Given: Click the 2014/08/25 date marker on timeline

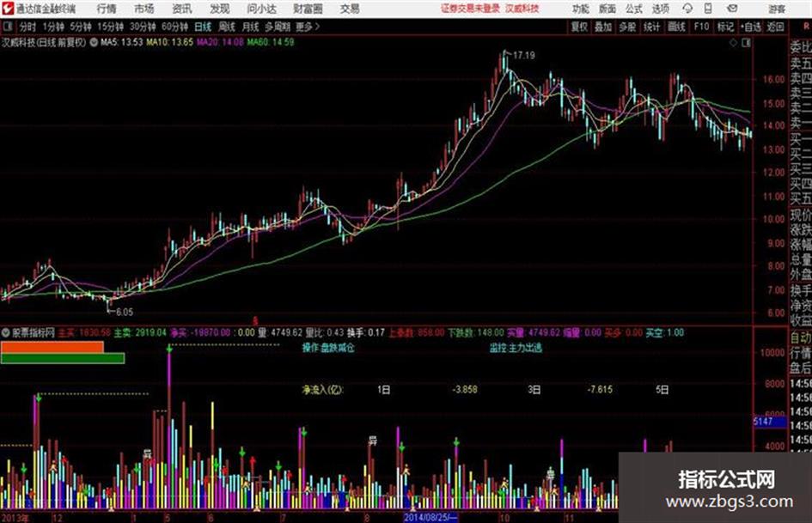Looking at the screenshot, I should pyautogui.click(x=430, y=517).
